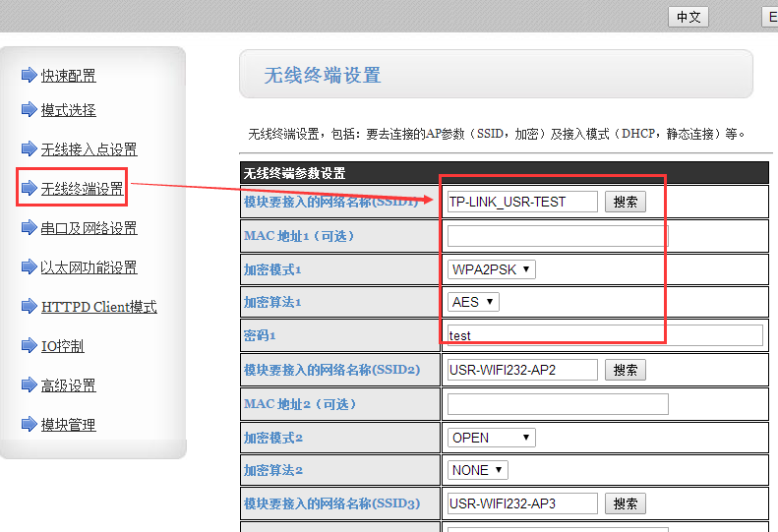Click the arrow icon beside 模块管理
The image size is (778, 532).
pos(29,425)
